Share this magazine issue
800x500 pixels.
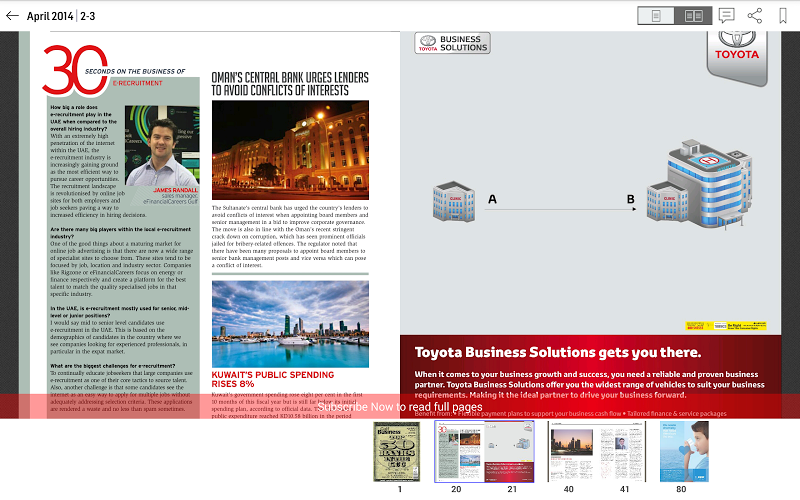click(755, 16)
